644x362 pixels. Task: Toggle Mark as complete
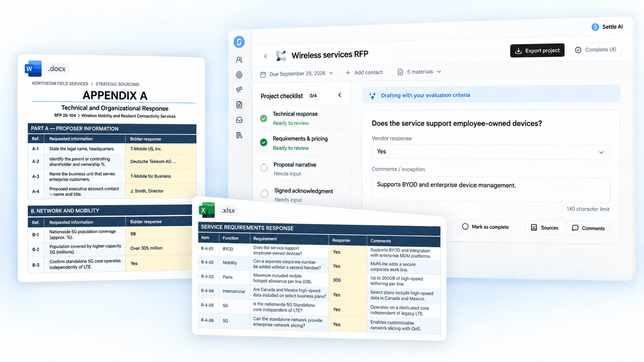(485, 227)
